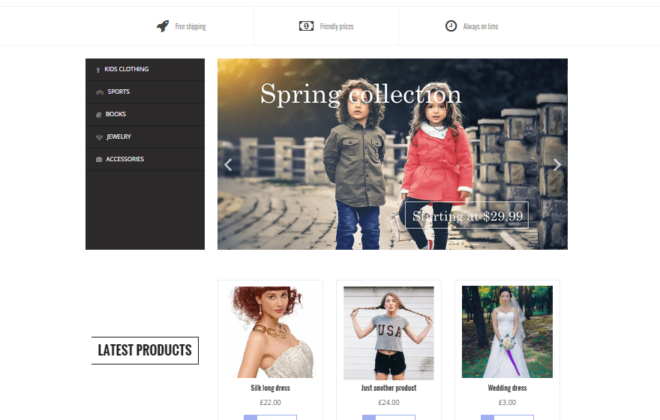Click the rocket Free shipping icon

coord(163,26)
